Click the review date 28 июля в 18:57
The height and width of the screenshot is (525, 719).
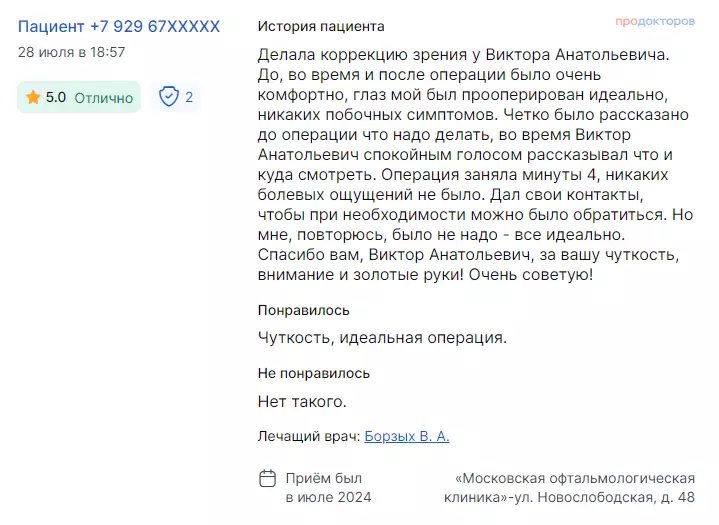(72, 52)
